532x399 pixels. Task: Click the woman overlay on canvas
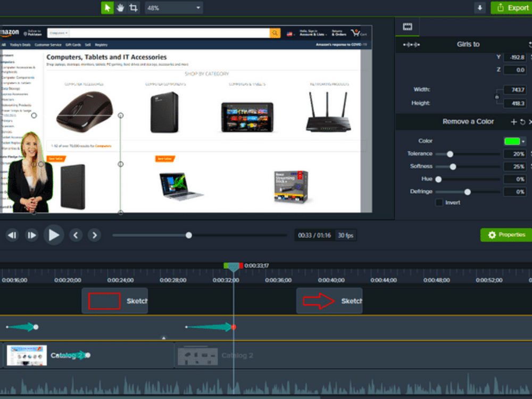click(30, 172)
